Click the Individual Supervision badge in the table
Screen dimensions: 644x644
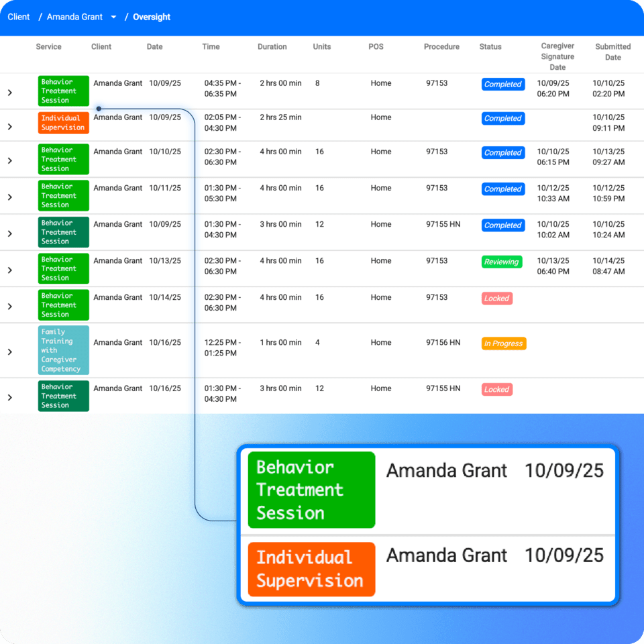(x=63, y=121)
